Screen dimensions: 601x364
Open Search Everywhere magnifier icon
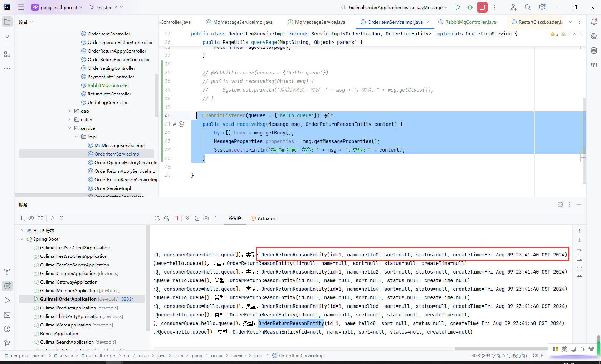coord(528,7)
